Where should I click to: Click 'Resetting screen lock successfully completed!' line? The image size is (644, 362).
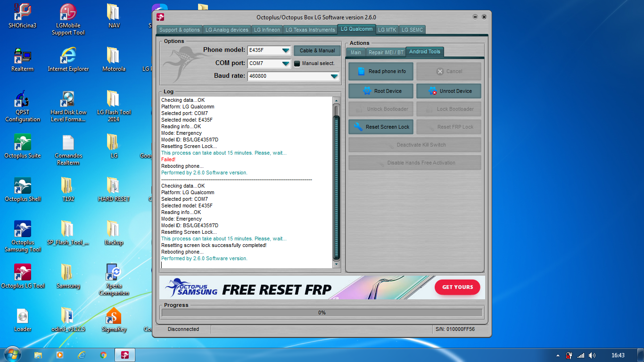[214, 245]
